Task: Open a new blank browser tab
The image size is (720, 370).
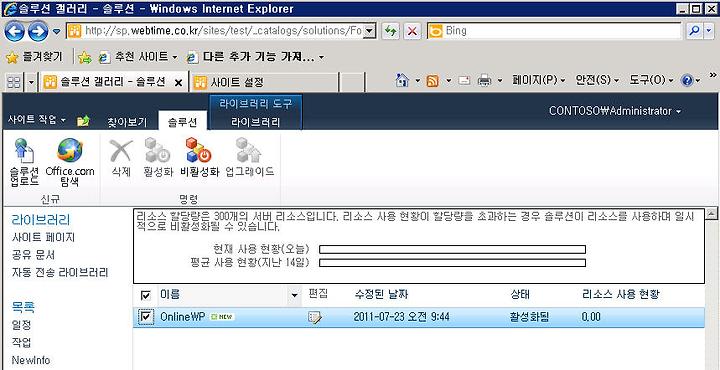Action: point(353,83)
